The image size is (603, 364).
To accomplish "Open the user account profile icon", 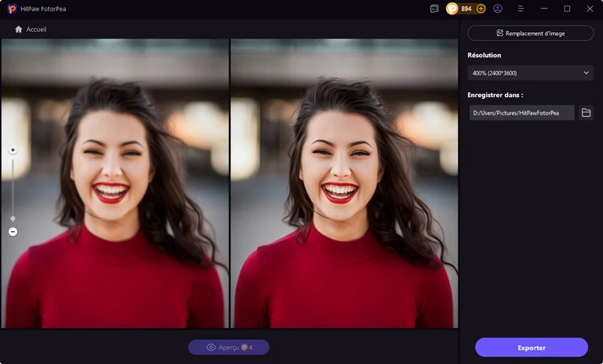I will tap(497, 9).
